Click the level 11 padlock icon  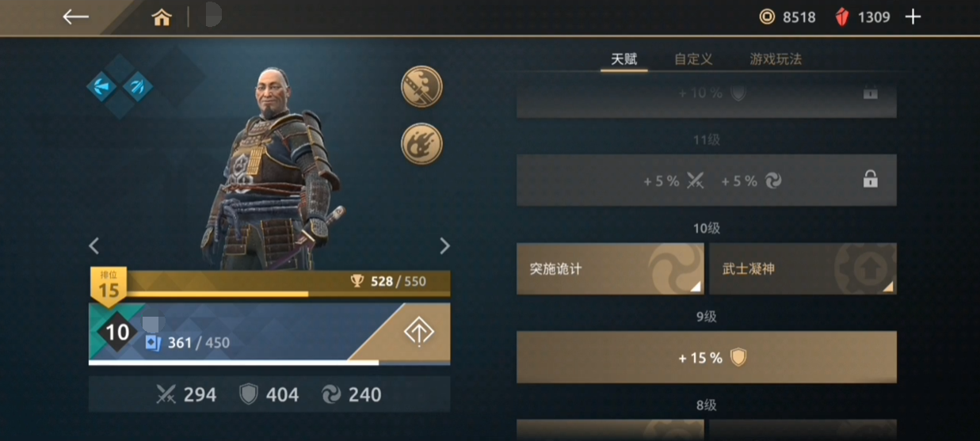click(870, 181)
